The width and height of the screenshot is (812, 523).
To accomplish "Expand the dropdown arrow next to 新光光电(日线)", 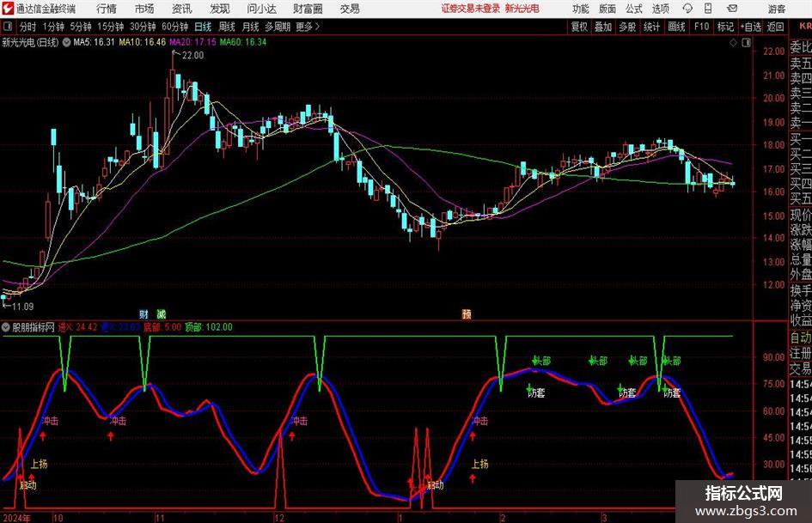I will (66, 42).
